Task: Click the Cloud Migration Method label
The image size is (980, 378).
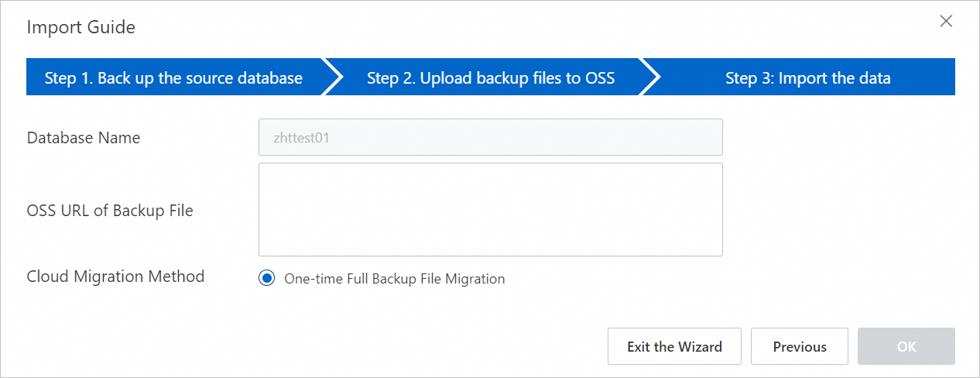Action: click(115, 277)
